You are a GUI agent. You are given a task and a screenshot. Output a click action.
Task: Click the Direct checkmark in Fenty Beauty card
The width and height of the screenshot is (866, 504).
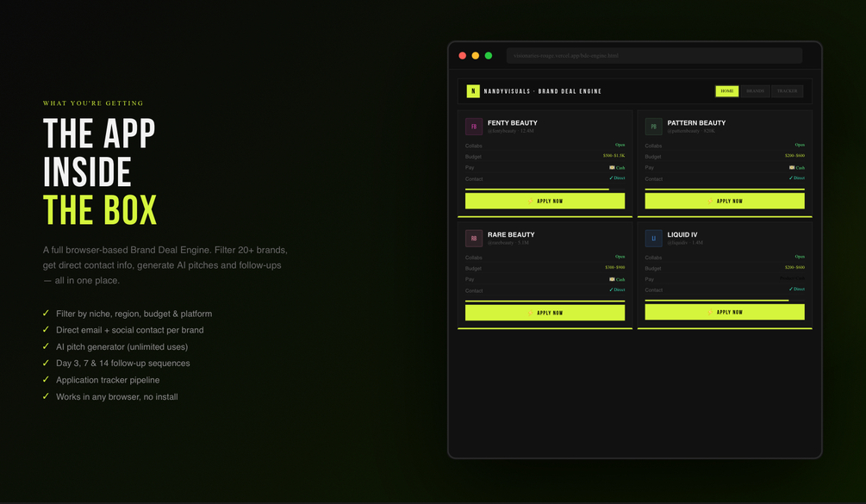coord(611,177)
